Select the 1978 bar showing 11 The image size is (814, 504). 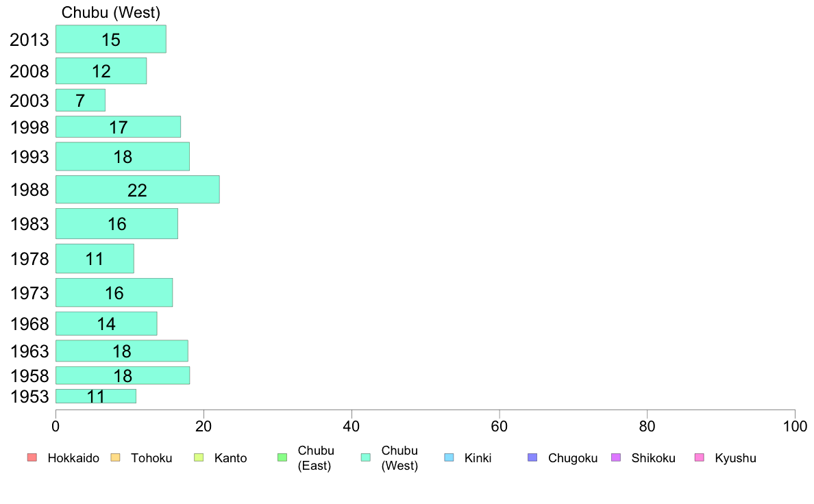[95, 258]
